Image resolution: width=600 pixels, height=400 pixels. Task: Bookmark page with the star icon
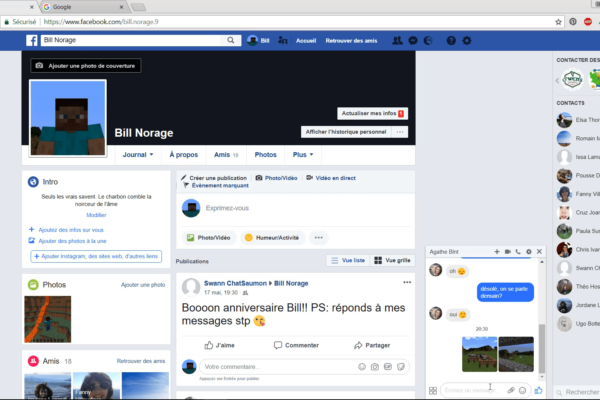558,22
